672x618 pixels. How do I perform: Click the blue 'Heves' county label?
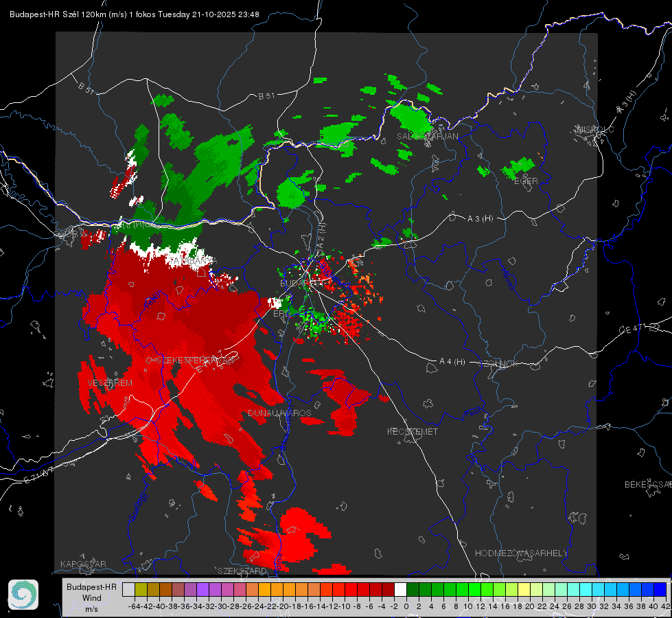pos(507,279)
